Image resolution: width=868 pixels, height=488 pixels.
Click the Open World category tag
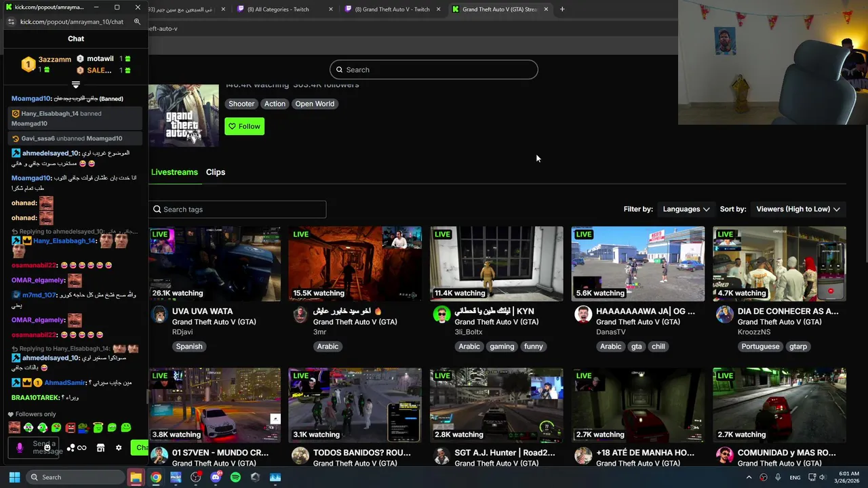[315, 104]
